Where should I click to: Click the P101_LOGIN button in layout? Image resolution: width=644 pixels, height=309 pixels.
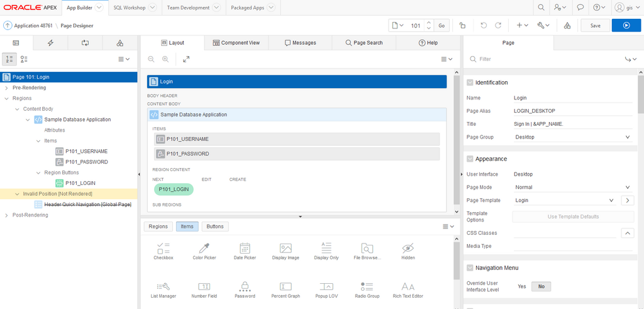(x=174, y=189)
